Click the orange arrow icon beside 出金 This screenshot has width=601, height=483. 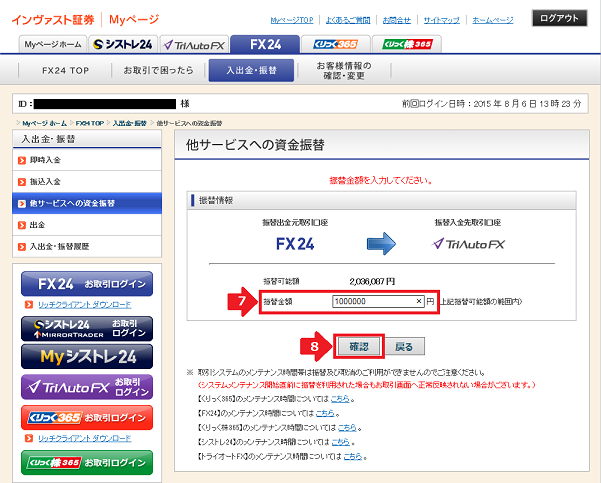[22, 225]
